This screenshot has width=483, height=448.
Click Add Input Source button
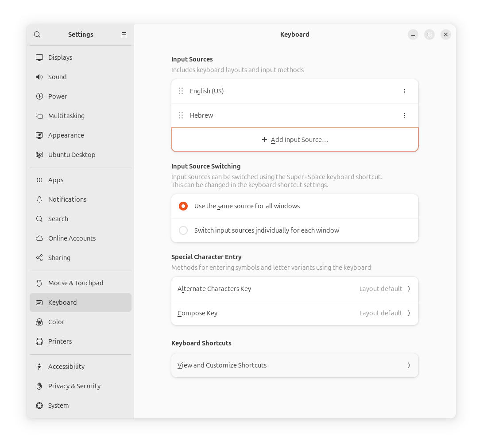[x=295, y=140]
